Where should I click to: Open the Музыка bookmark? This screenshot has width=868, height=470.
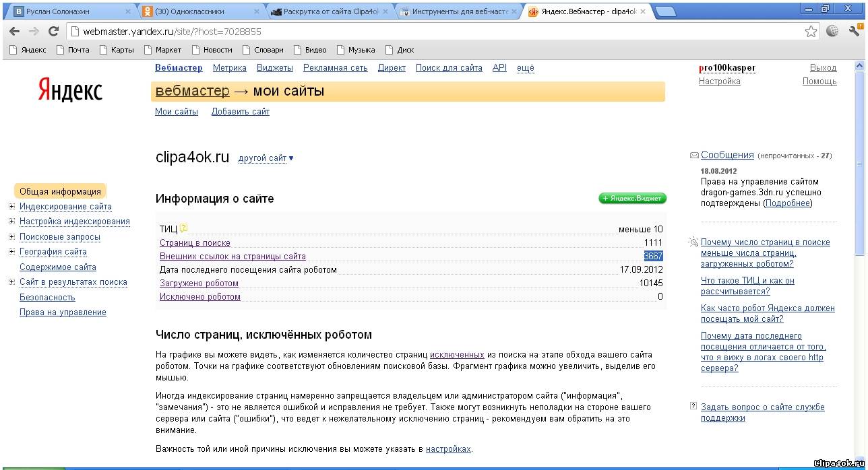coord(355,50)
